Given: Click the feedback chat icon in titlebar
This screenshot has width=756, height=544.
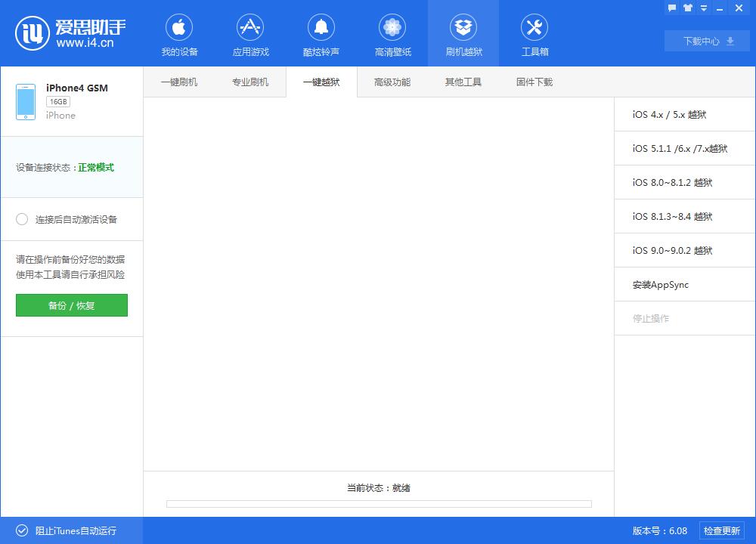Looking at the screenshot, I should tap(671, 8).
